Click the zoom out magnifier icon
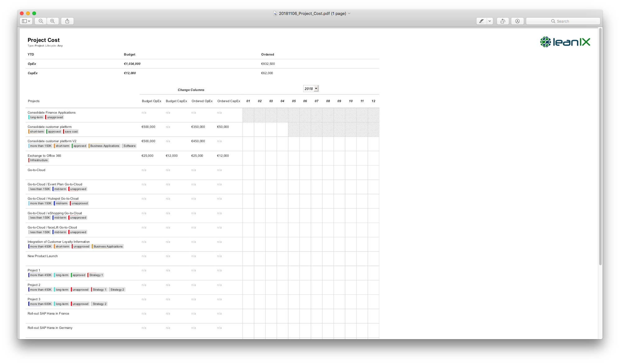 [41, 21]
